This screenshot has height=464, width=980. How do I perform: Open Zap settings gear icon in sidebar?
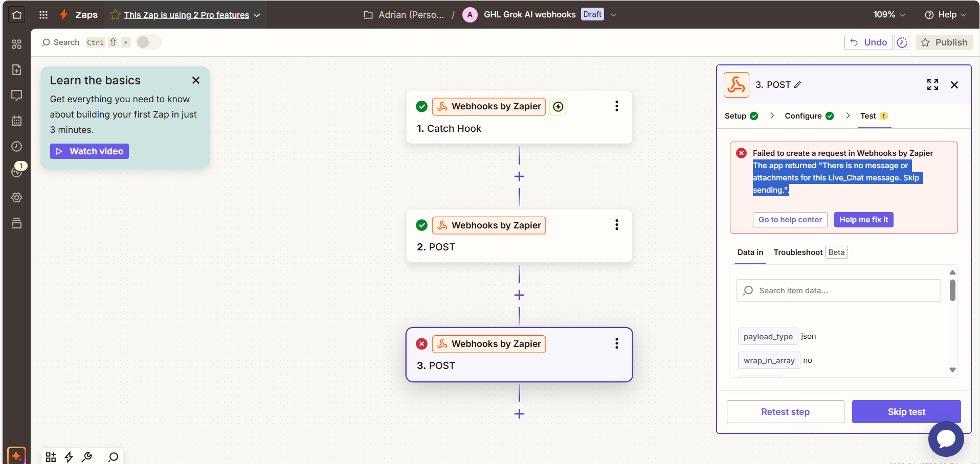click(17, 198)
